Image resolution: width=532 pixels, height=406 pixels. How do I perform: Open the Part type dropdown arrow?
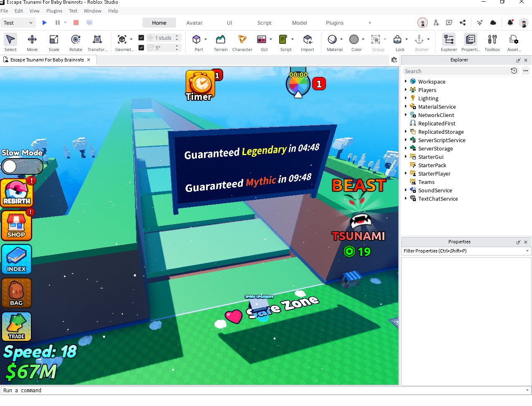tap(206, 39)
